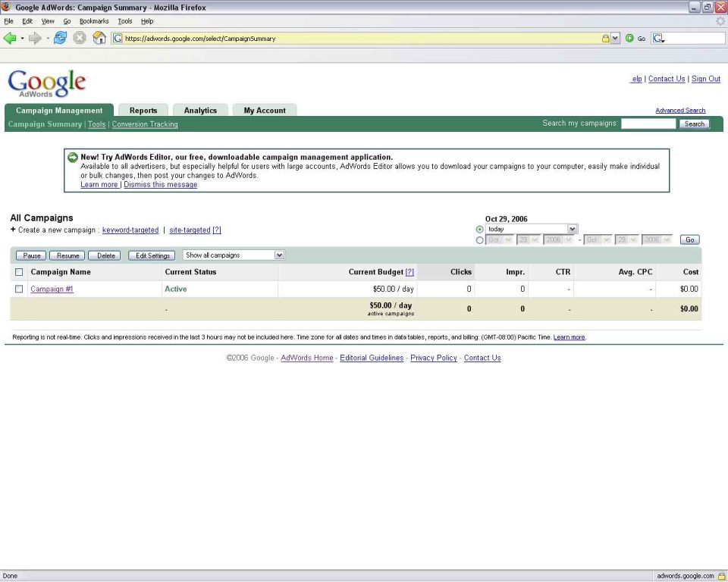Create a keyword-targeted campaign
Viewport: 728px width, 582px height.
[130, 230]
